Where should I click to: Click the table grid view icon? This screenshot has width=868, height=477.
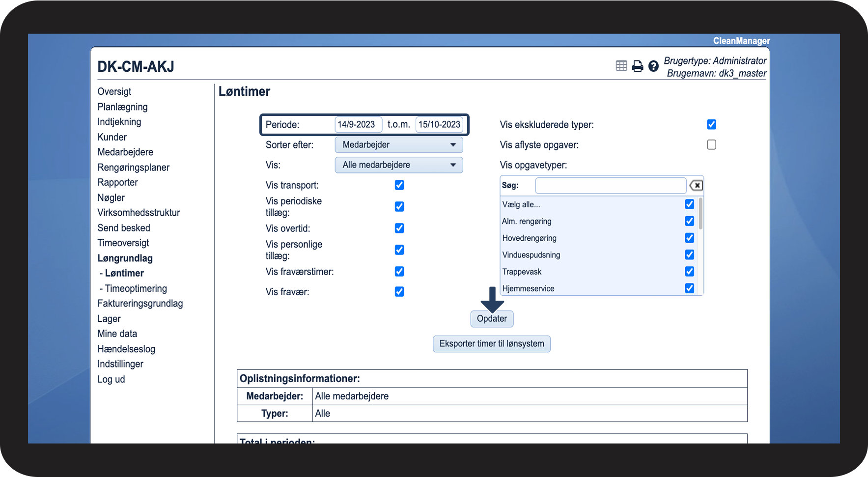pyautogui.click(x=621, y=66)
